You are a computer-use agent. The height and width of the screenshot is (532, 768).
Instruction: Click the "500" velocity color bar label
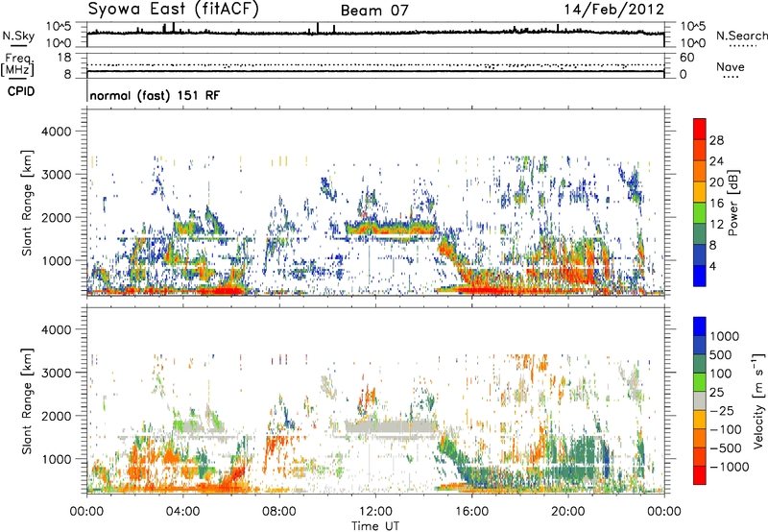tap(722, 355)
